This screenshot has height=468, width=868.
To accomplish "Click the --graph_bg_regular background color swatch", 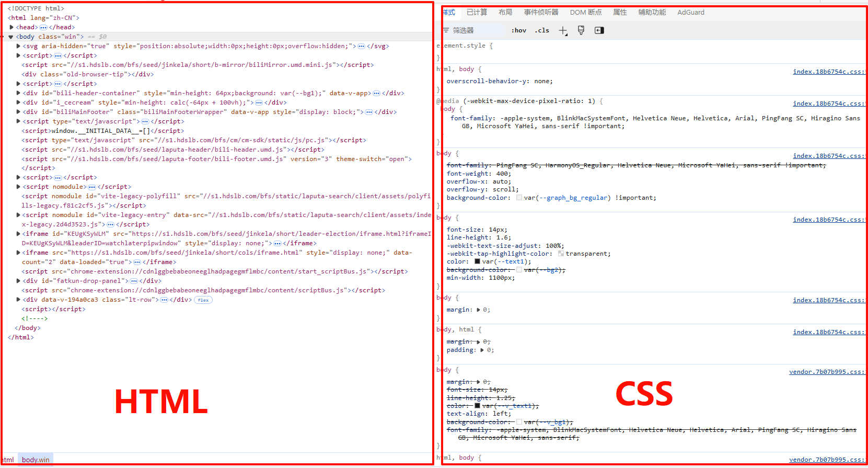I will coord(519,198).
